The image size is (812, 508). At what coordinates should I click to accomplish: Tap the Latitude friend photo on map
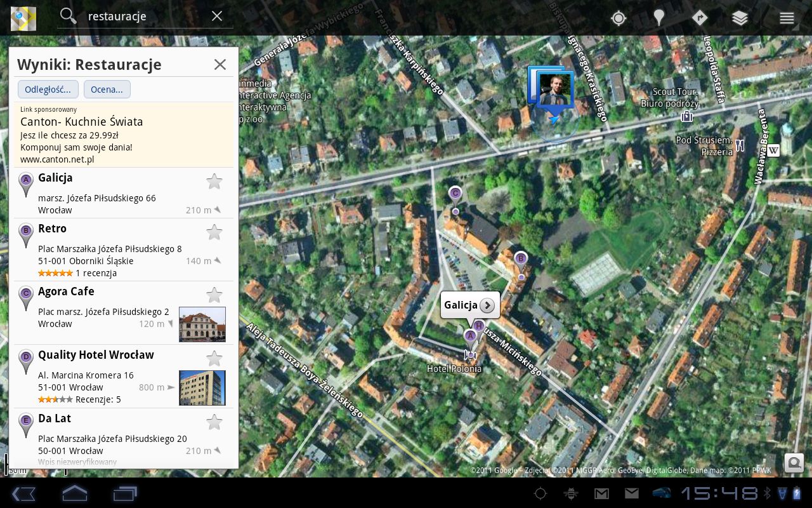(x=556, y=89)
